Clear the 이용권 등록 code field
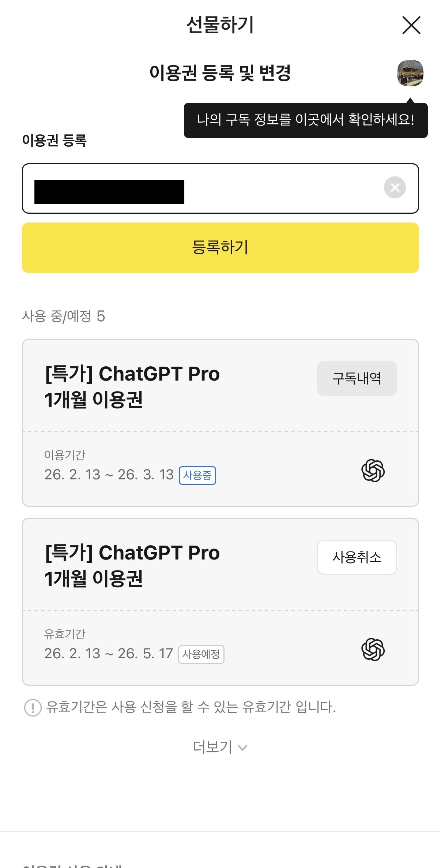441x868 pixels. 395,188
